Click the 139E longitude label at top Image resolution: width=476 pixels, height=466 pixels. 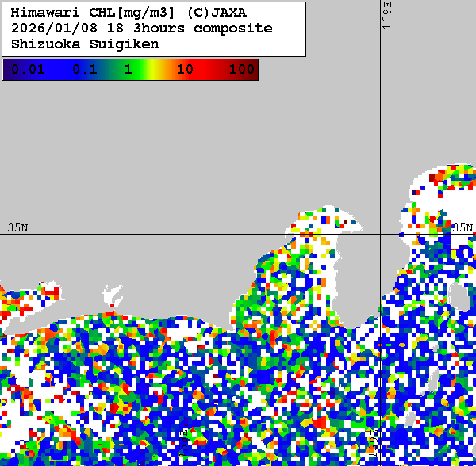point(387,16)
